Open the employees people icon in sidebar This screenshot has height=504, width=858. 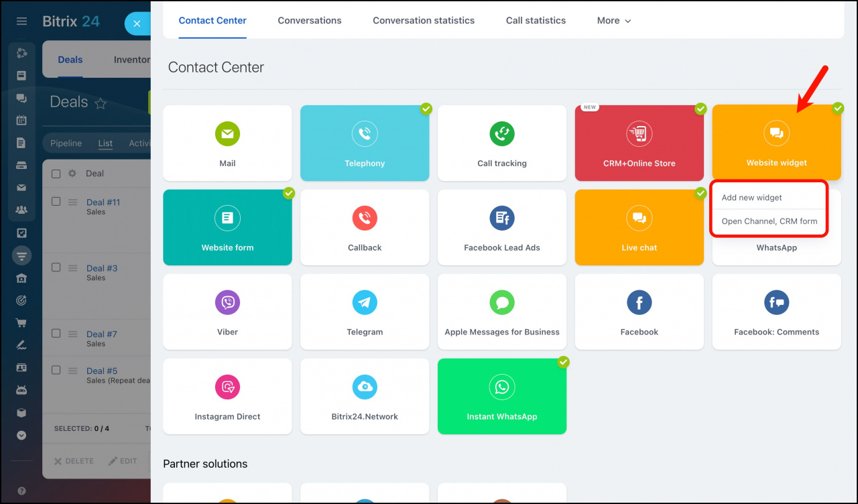[21, 210]
